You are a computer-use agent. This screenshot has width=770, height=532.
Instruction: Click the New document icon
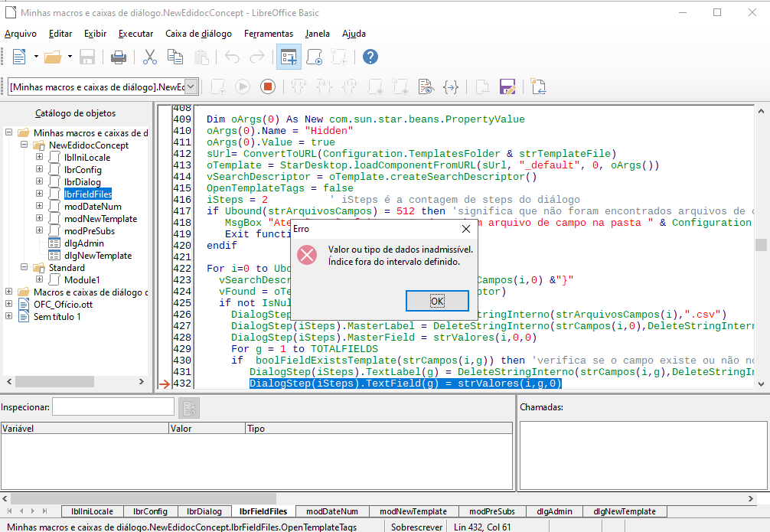click(x=19, y=57)
